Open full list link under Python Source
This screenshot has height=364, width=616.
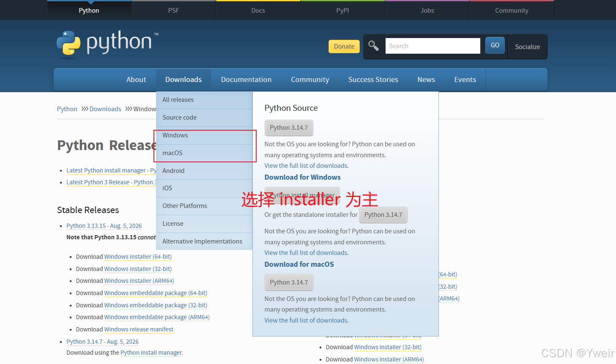tap(307, 166)
